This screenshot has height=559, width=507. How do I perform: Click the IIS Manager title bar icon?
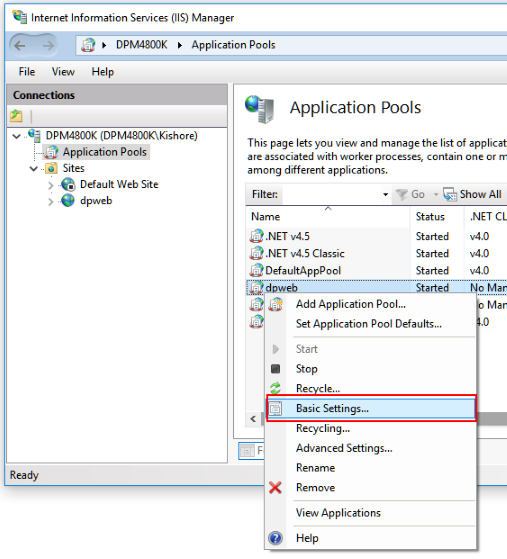19,17
